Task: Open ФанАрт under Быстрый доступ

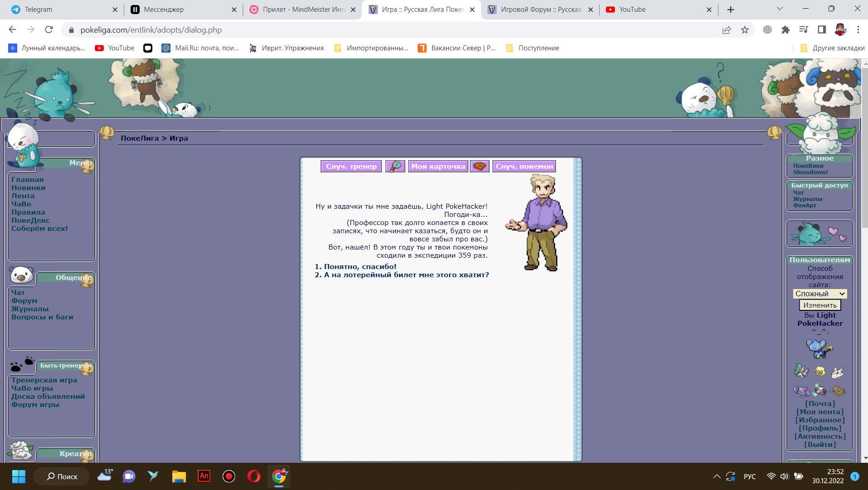Action: (805, 206)
